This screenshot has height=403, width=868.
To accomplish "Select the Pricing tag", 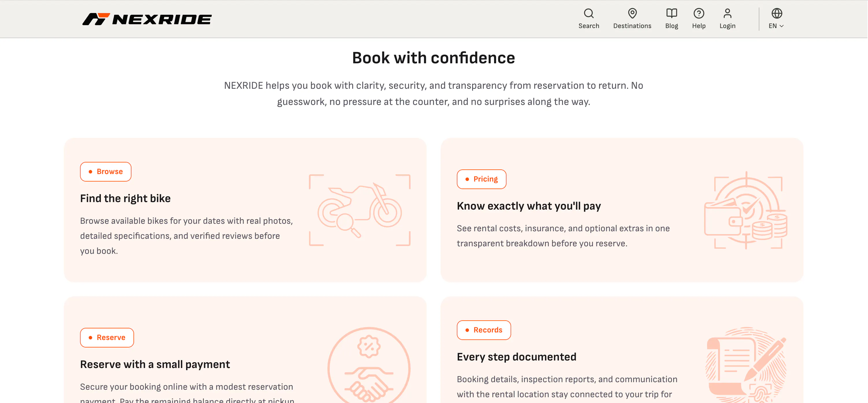I will point(481,179).
